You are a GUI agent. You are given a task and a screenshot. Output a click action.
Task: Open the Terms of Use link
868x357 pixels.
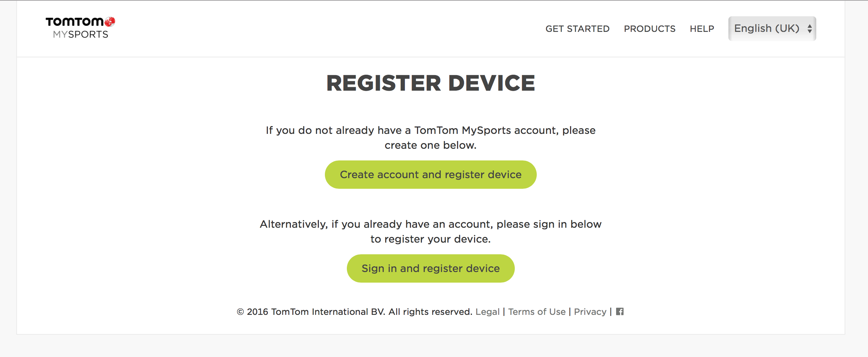537,312
